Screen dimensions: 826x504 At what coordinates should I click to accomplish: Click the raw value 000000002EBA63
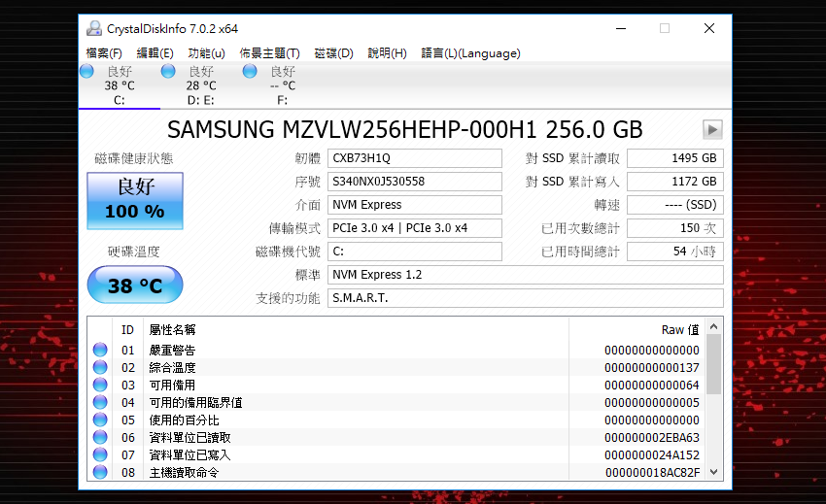[x=652, y=438]
